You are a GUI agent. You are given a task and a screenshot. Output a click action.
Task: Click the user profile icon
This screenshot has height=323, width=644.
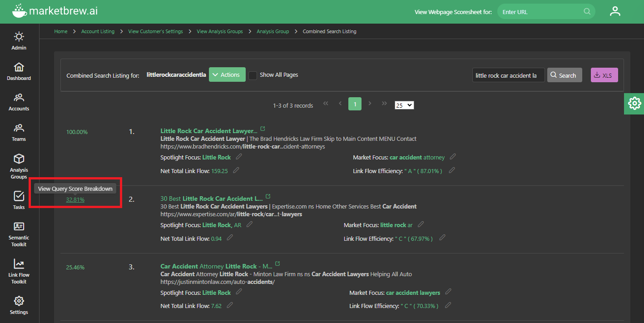tap(615, 12)
